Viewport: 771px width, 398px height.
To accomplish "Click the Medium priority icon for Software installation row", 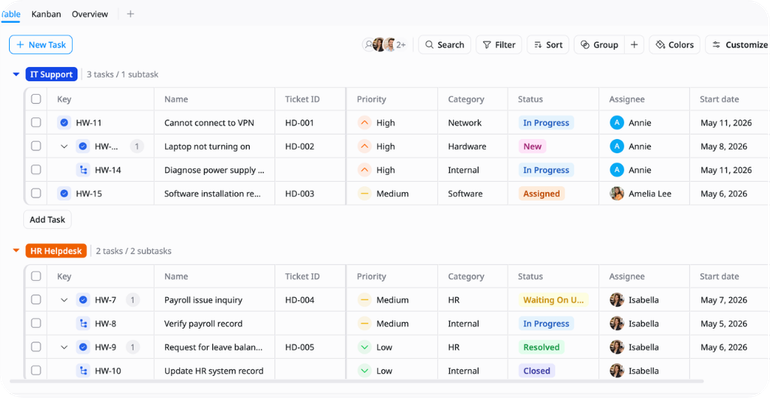I will (x=364, y=194).
